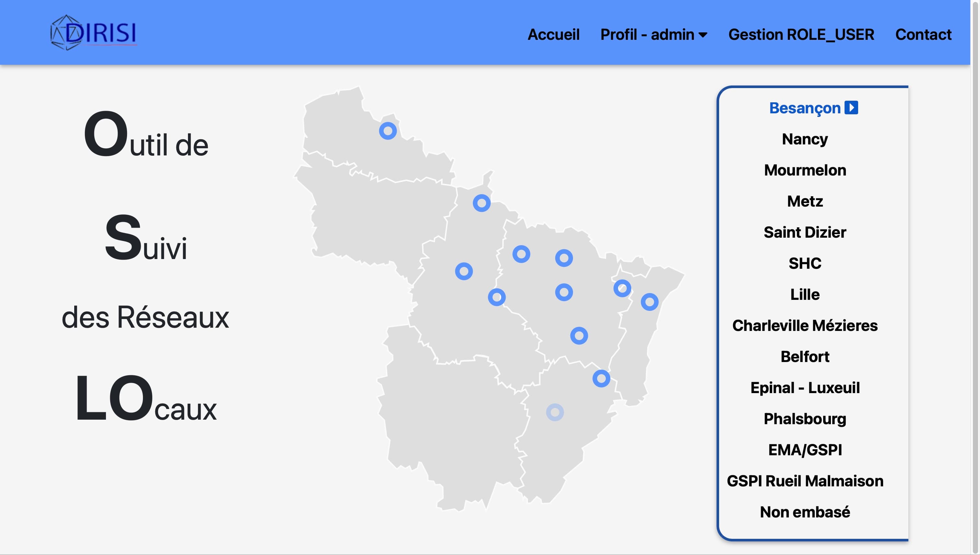Screen dimensions: 980x555
Task: Select Nancy in the site list
Action: [805, 139]
